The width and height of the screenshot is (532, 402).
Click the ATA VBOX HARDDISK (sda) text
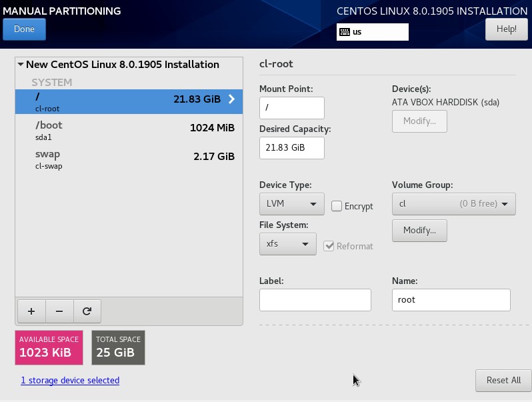point(445,102)
